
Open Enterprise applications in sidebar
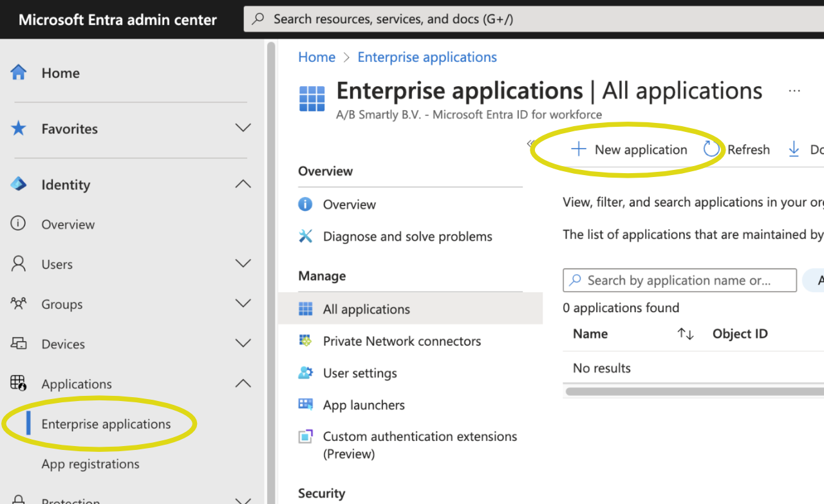(106, 424)
